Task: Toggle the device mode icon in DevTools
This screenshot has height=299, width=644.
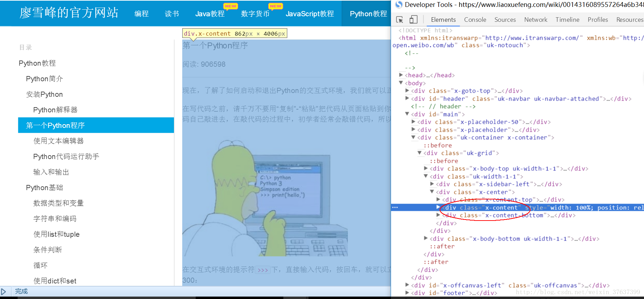Action: tap(413, 20)
